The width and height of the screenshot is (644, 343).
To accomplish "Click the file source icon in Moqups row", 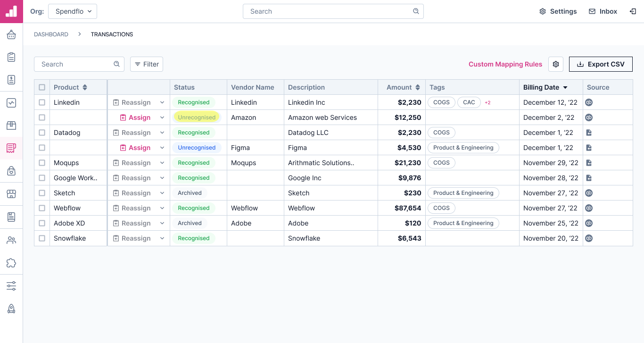I will (x=589, y=163).
